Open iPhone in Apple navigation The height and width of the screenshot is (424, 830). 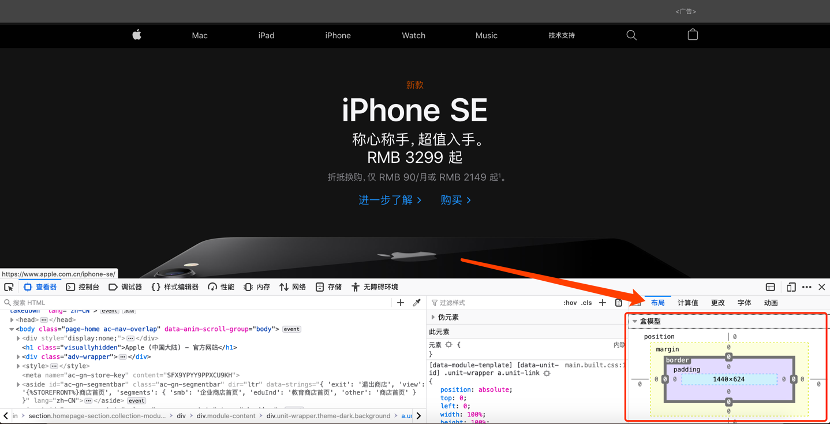(338, 35)
